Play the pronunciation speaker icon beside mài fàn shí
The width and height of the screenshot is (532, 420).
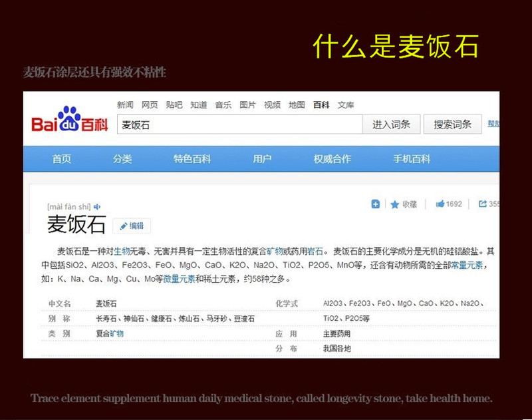(97, 206)
